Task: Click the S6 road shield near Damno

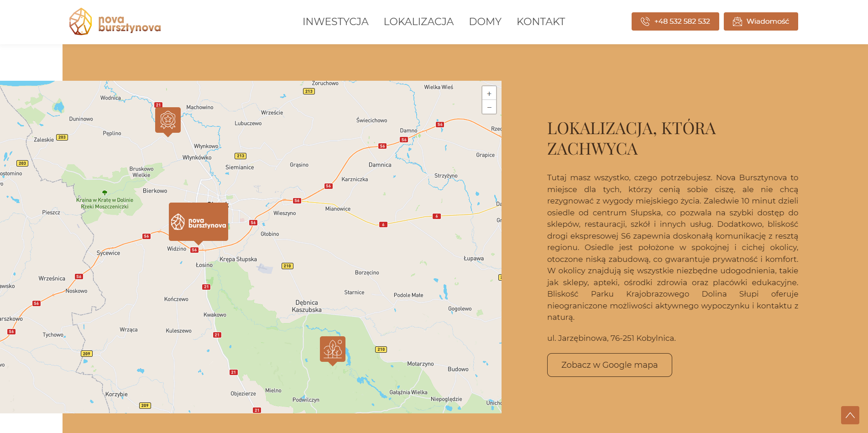Action: pyautogui.click(x=404, y=140)
